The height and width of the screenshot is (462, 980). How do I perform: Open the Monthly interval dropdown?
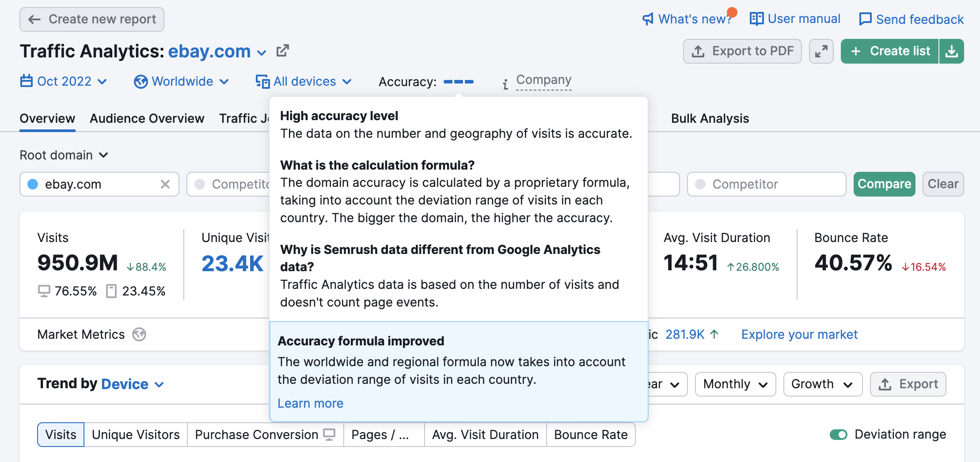click(735, 384)
